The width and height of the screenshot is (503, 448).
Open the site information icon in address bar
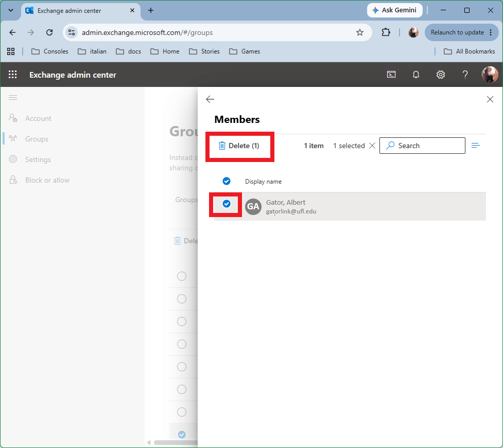(72, 32)
